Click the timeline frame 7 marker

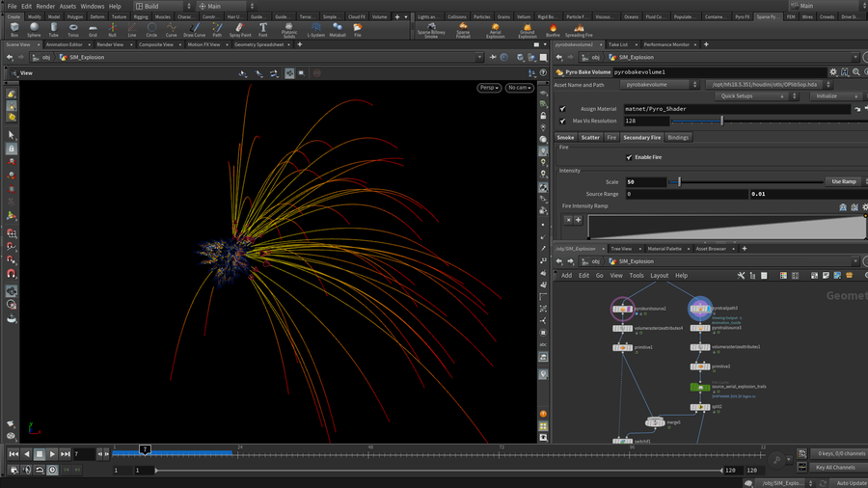145,449
